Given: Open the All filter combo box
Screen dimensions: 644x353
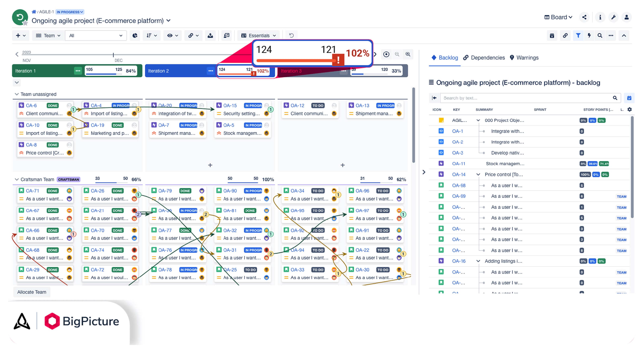Looking at the screenshot, I should click(x=96, y=35).
